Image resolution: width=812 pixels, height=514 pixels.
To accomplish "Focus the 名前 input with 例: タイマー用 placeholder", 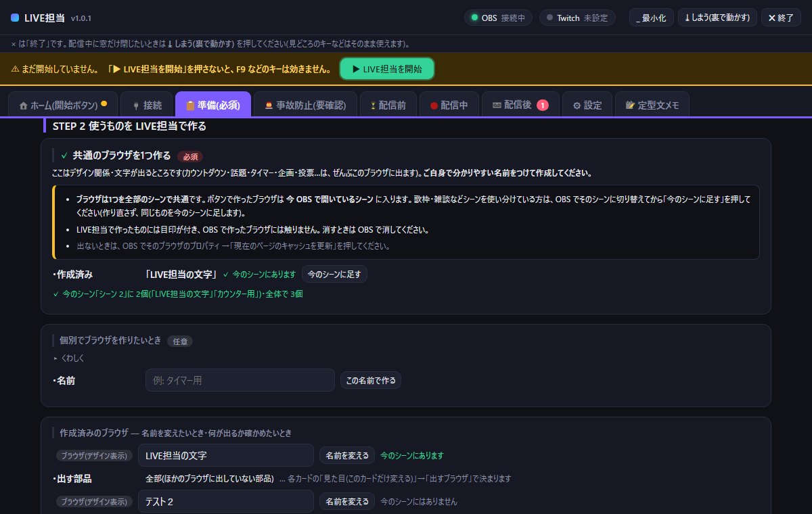I will pyautogui.click(x=240, y=380).
